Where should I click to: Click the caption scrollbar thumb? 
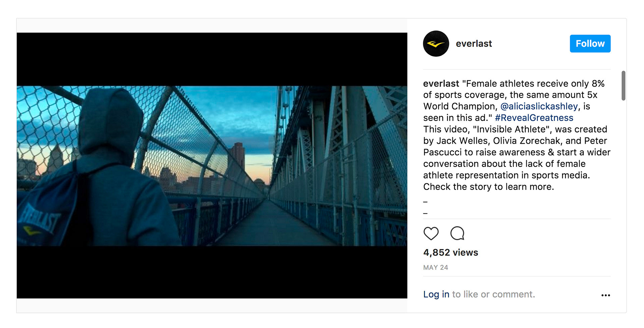pyautogui.click(x=623, y=85)
